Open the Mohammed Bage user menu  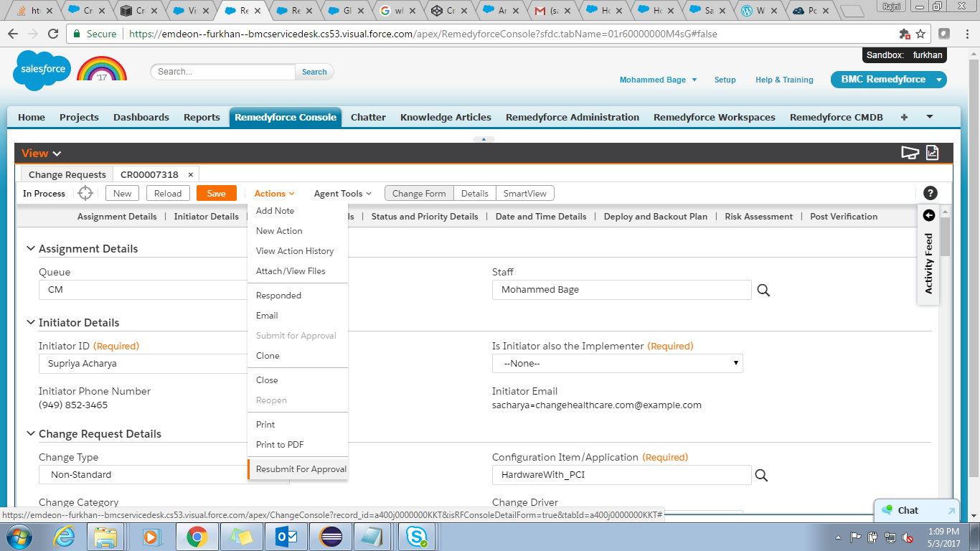(659, 80)
